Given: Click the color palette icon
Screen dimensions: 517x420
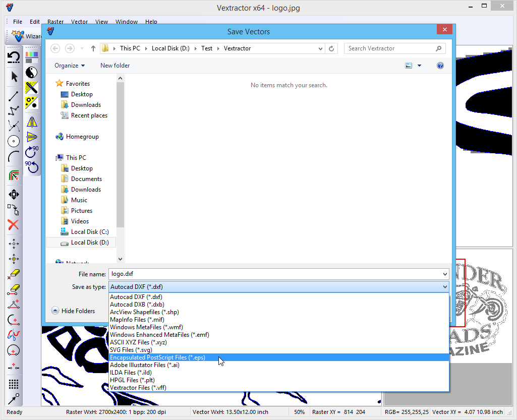Looking at the screenshot, I should click(x=32, y=57).
